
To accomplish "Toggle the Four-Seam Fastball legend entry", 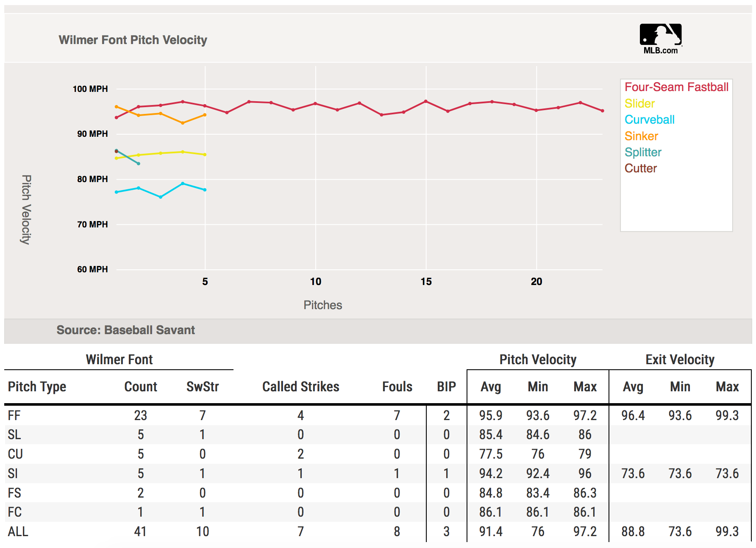I will pyautogui.click(x=676, y=87).
